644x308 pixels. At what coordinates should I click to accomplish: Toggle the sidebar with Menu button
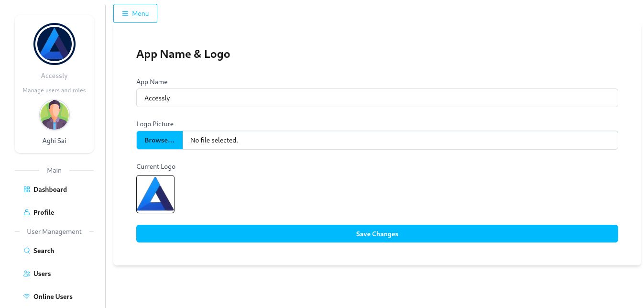(135, 13)
